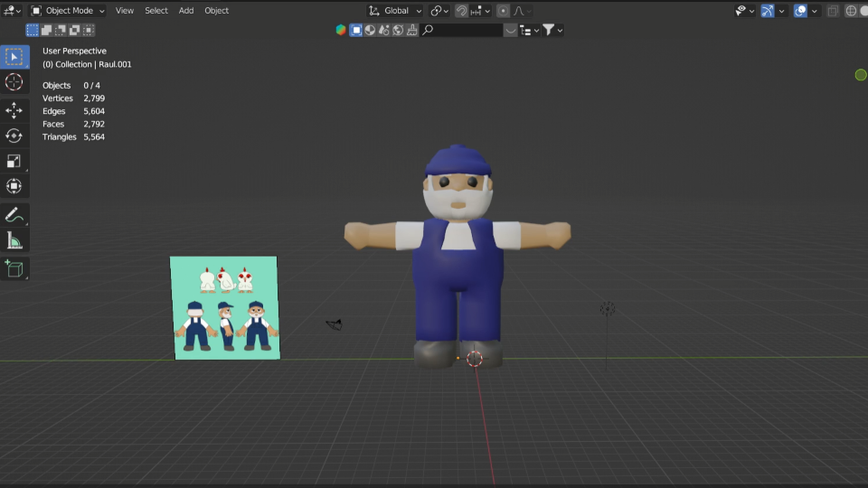The image size is (868, 488).
Task: Open the Add menu
Action: pyautogui.click(x=186, y=11)
